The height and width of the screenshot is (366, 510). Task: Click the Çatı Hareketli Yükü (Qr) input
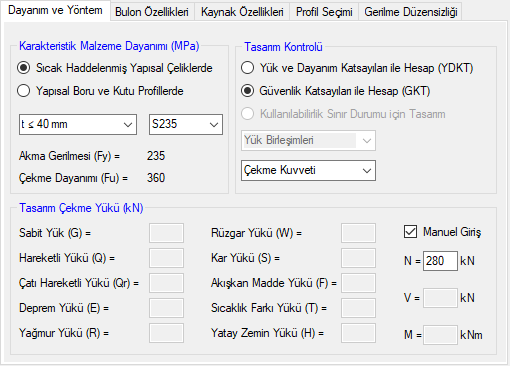click(x=166, y=283)
